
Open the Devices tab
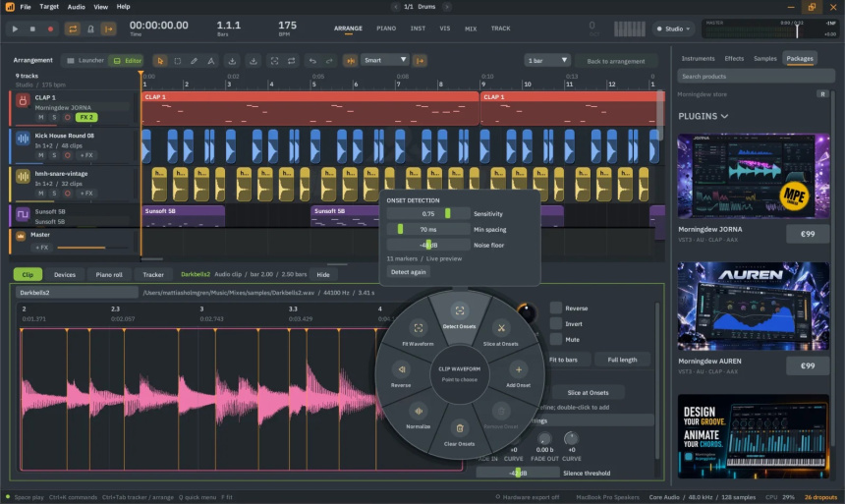click(x=65, y=275)
